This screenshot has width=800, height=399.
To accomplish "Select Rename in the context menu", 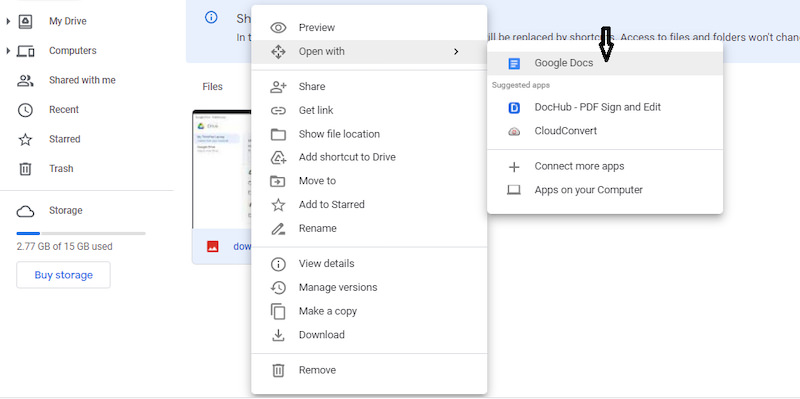I will (369, 229).
